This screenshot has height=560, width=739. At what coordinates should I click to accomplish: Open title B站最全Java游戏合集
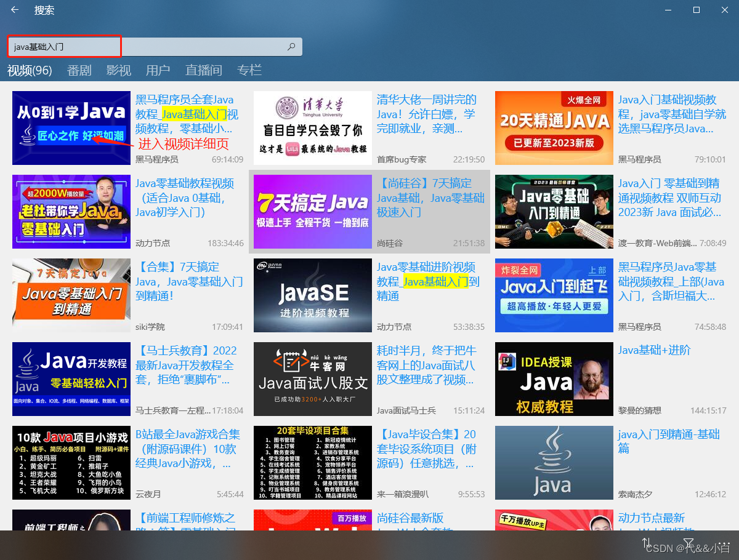(187, 449)
